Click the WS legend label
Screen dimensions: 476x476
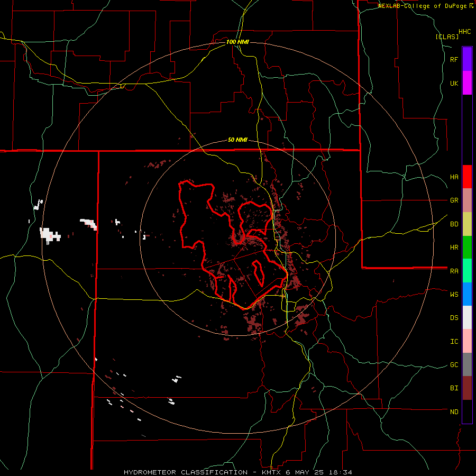point(454,294)
